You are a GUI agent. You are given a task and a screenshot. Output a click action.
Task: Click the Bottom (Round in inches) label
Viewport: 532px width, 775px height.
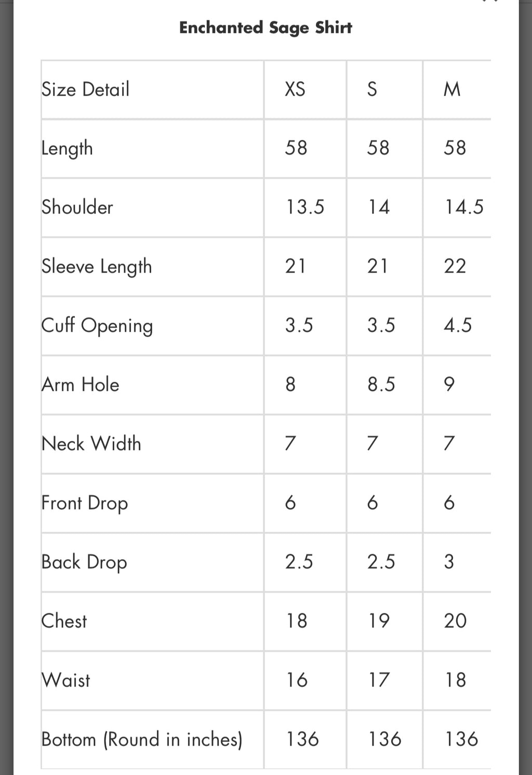[x=142, y=740]
